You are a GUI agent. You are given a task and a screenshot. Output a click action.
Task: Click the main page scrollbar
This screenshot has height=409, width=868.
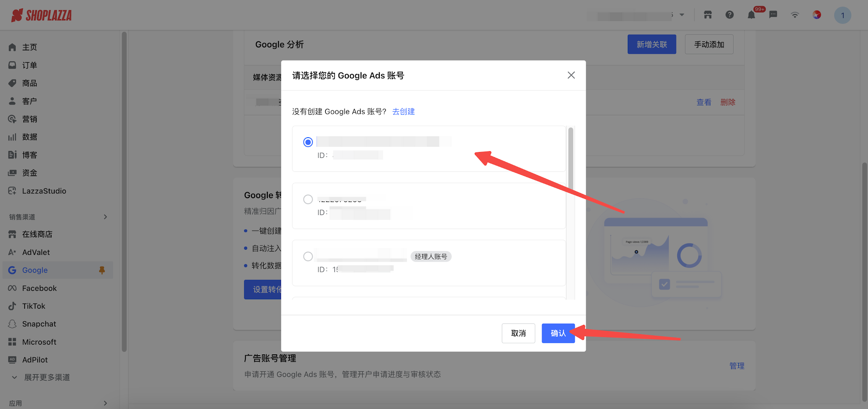[865, 281]
